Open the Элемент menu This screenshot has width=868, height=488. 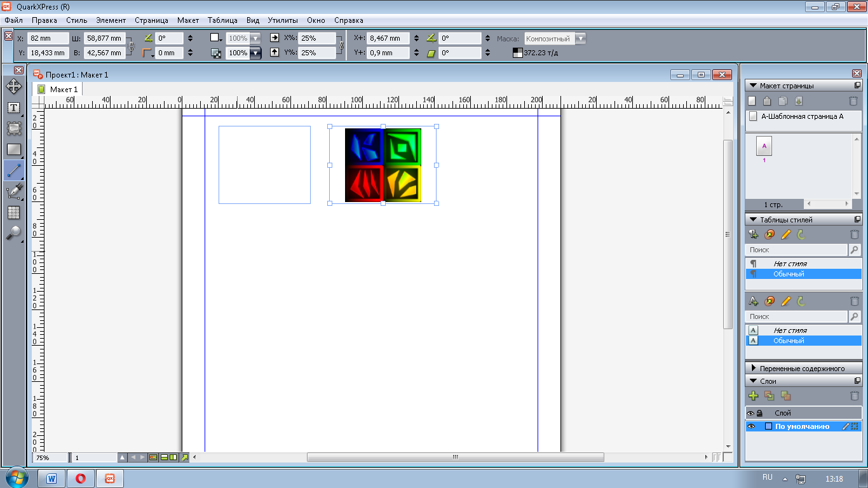click(x=111, y=20)
